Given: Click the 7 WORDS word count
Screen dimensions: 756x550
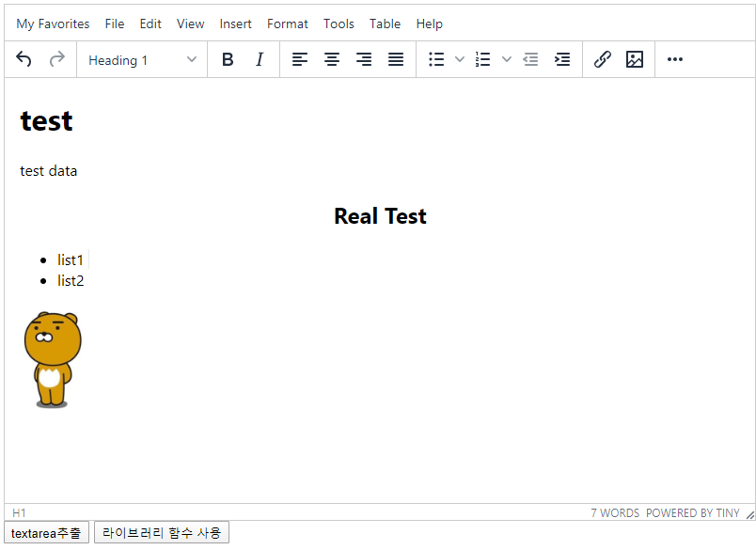Looking at the screenshot, I should 615,513.
